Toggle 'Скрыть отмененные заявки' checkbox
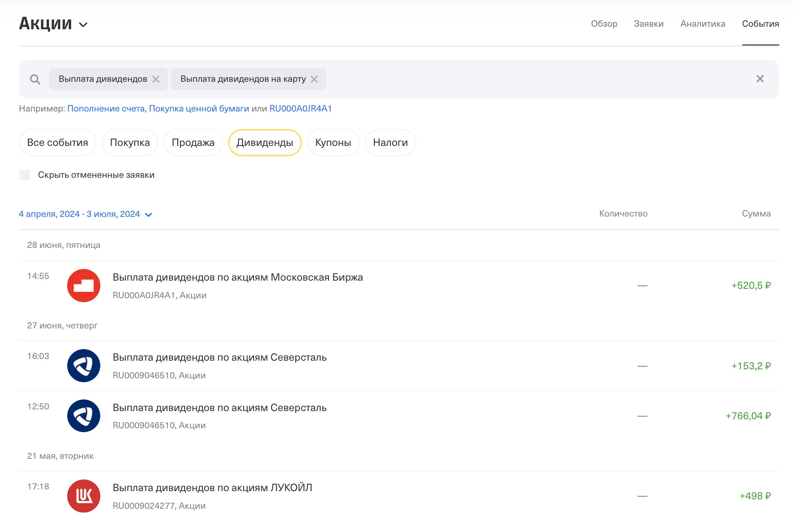 [x=25, y=175]
